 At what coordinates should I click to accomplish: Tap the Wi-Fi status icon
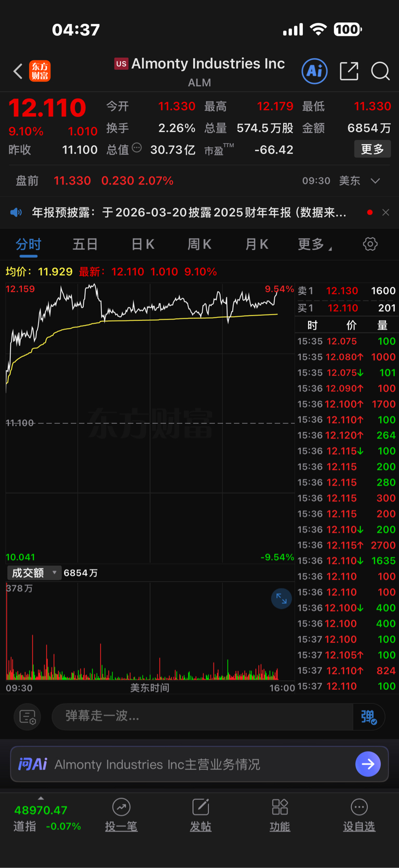point(318,30)
